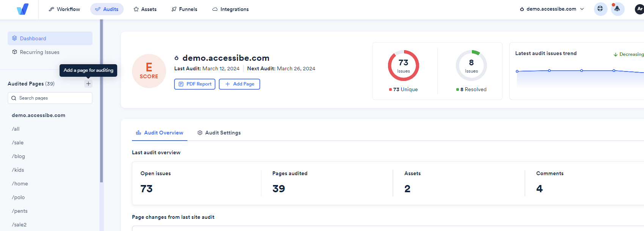This screenshot has height=231, width=644.
Task: Switch to the Audit Settings tab
Action: click(x=219, y=133)
